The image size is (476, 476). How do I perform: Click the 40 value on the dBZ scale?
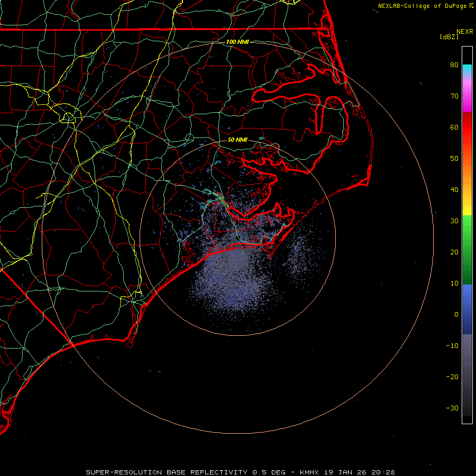[x=454, y=190]
